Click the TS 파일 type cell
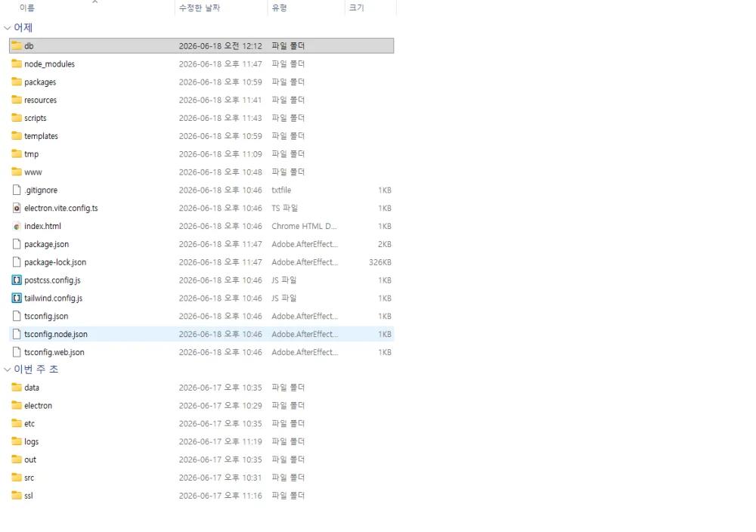 284,208
